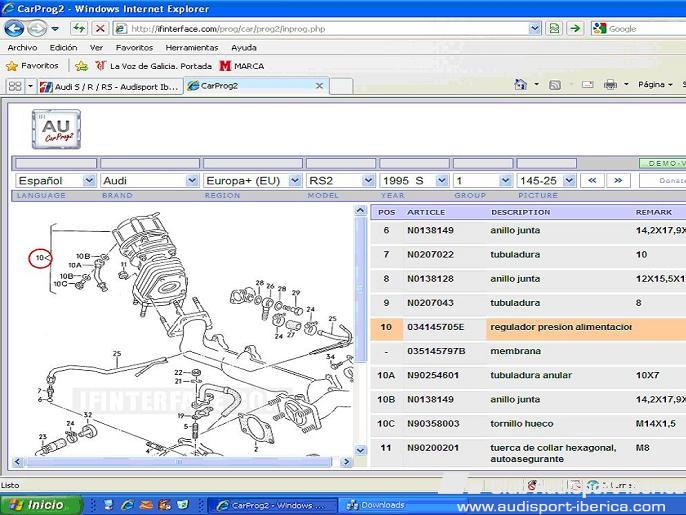The width and height of the screenshot is (686, 515).
Task: Open the Favoritos menu
Action: click(x=134, y=47)
